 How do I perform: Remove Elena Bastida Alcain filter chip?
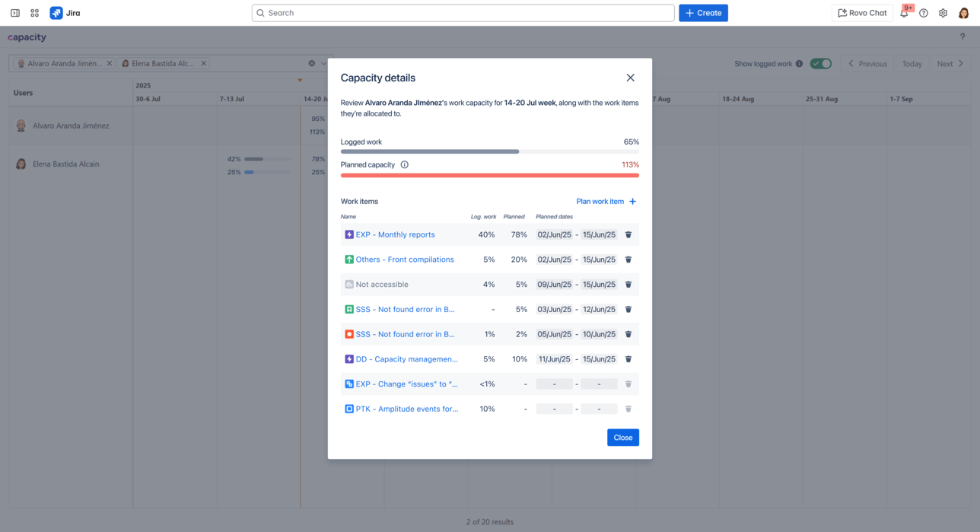click(x=204, y=63)
